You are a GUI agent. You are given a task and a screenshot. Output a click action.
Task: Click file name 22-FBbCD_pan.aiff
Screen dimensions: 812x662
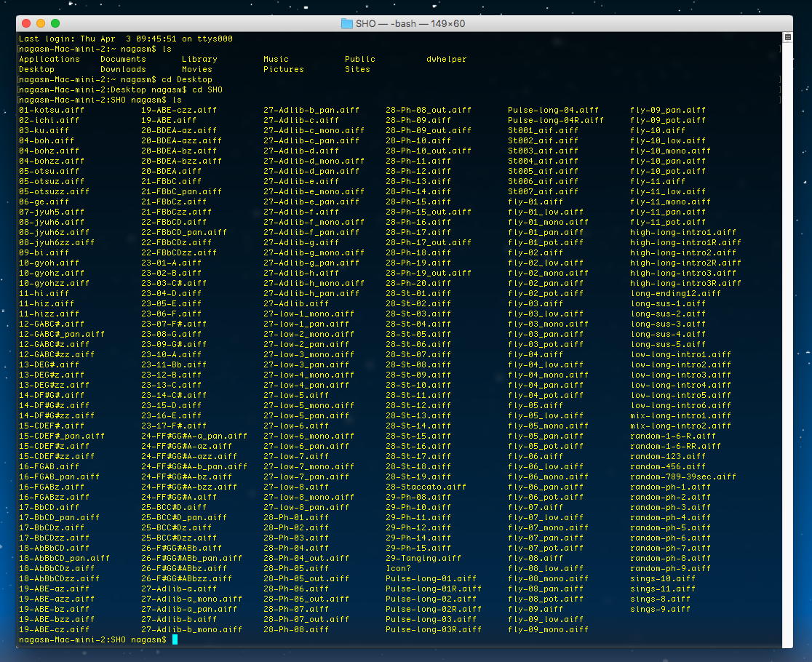pos(184,232)
